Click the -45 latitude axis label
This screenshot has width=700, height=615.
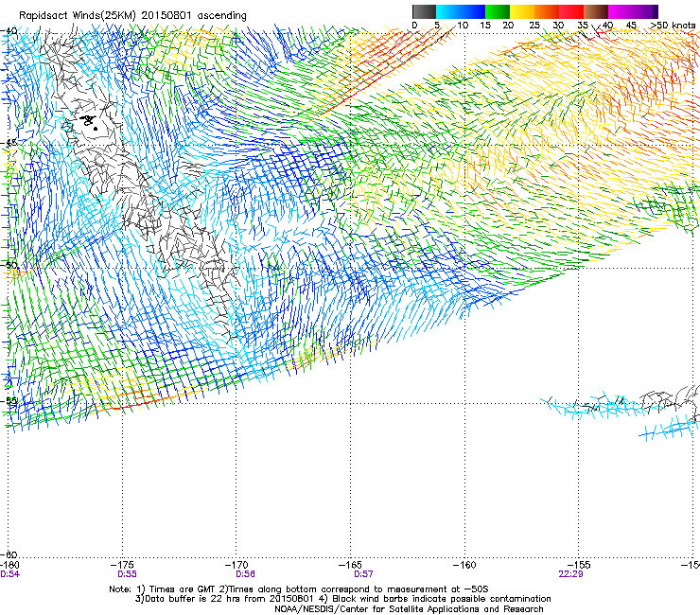pyautogui.click(x=9, y=143)
